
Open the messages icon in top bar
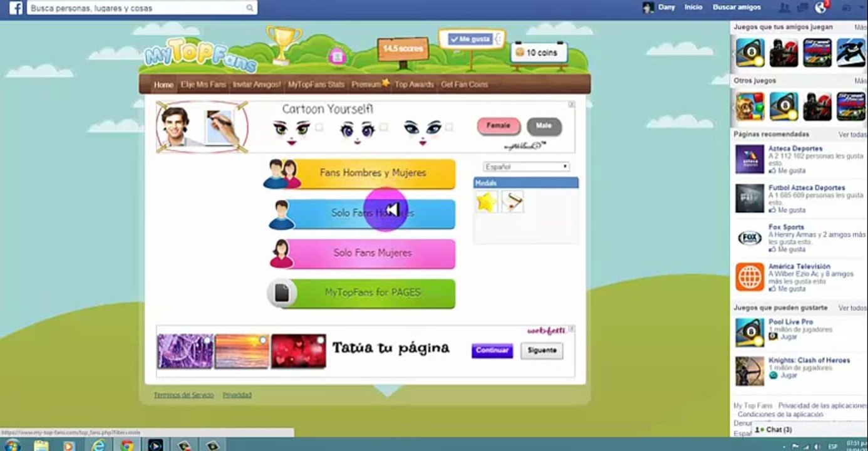click(802, 8)
